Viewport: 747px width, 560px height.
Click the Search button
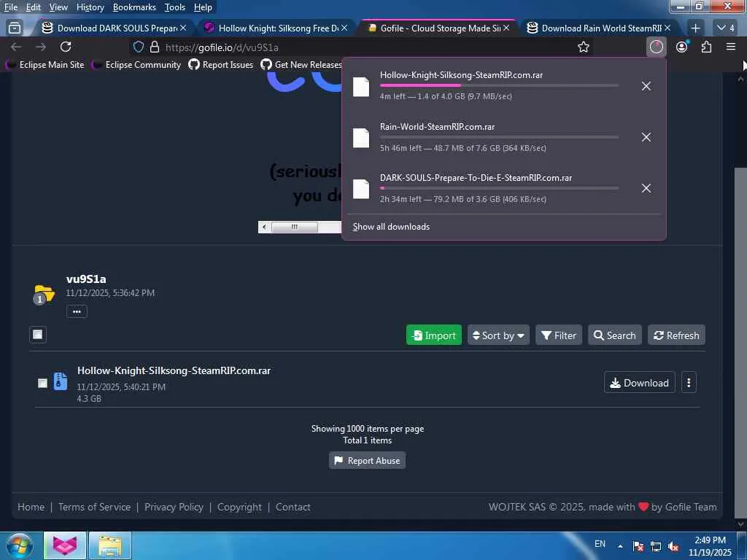(614, 335)
